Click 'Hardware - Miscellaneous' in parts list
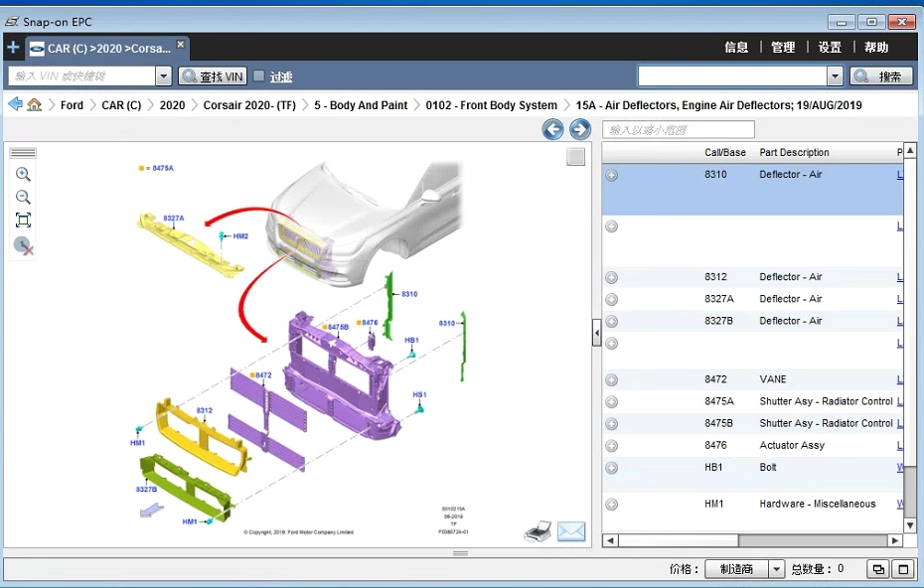 [x=818, y=504]
